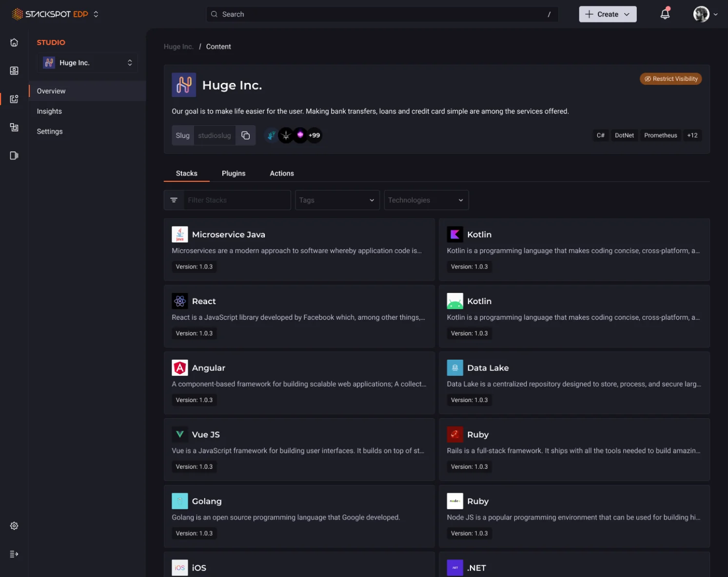Open the workspace icon in left rail
The image size is (728, 577).
pos(14,127)
